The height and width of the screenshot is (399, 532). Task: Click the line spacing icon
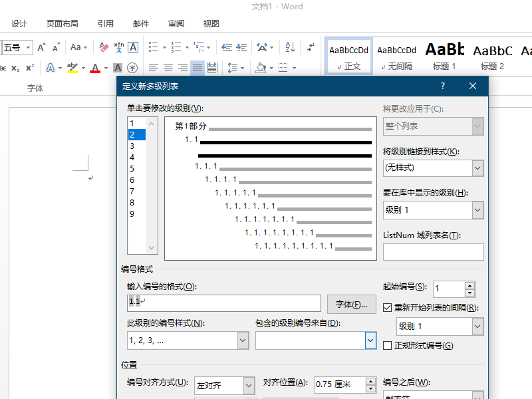tap(232, 68)
